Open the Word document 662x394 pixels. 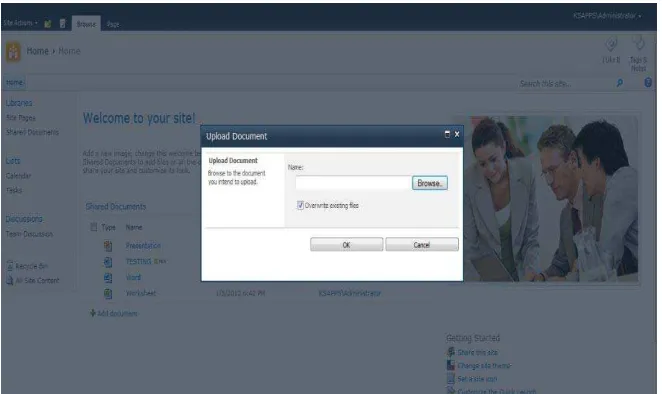pos(133,277)
